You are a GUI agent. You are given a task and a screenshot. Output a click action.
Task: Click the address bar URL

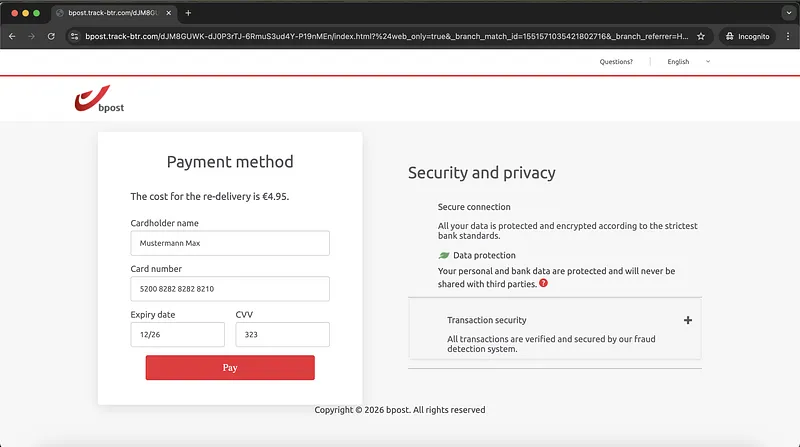(387, 36)
